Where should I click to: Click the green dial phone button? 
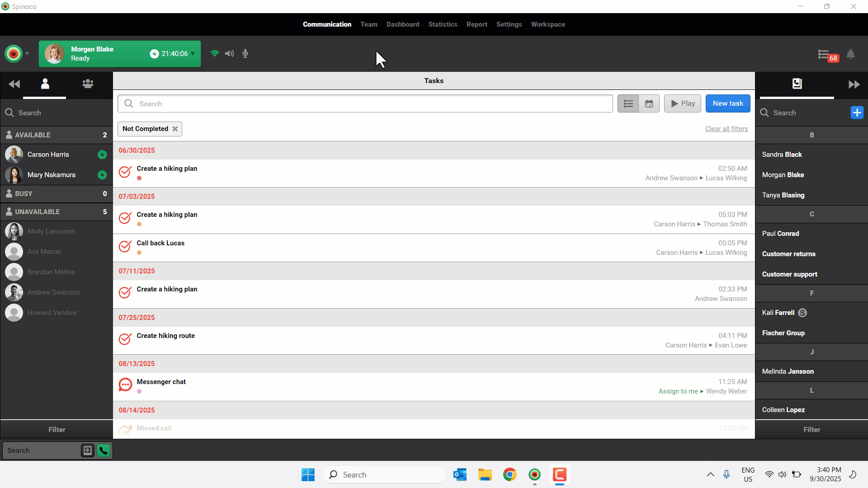(x=104, y=450)
